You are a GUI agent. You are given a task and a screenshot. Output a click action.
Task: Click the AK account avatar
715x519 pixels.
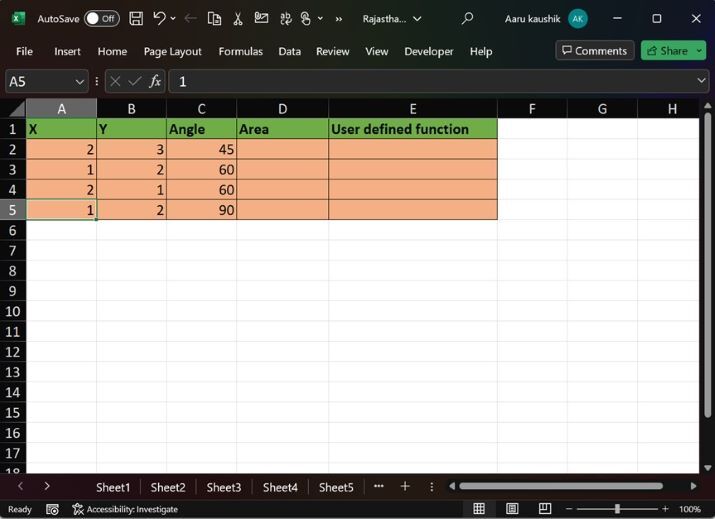578,19
